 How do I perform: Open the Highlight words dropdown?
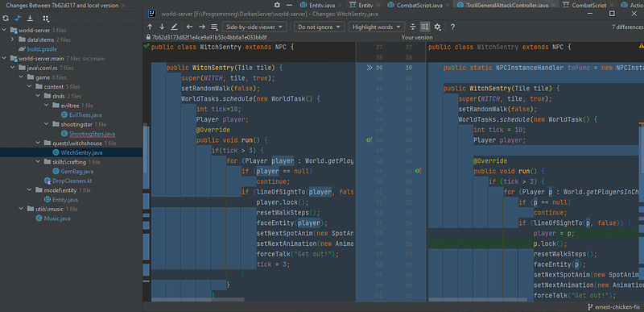point(377,27)
